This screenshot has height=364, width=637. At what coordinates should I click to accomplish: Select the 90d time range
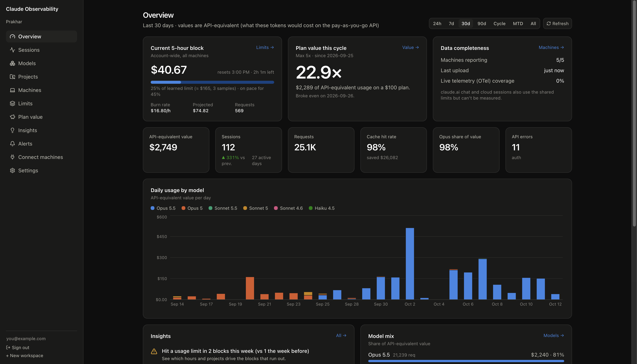click(x=482, y=23)
